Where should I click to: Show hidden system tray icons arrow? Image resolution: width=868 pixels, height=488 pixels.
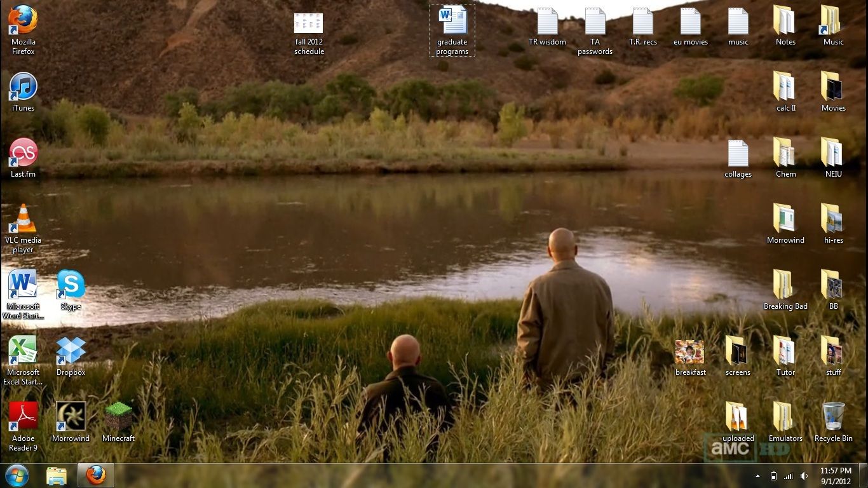(757, 476)
